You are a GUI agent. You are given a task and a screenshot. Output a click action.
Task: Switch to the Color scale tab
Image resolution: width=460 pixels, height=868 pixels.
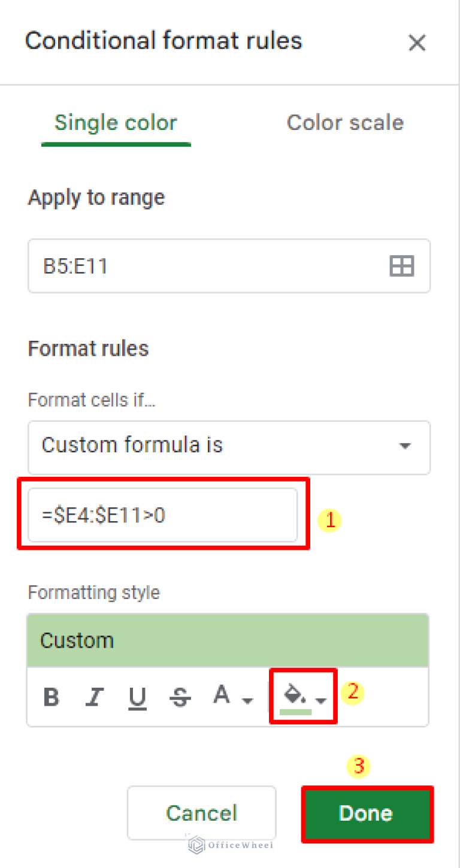345,122
